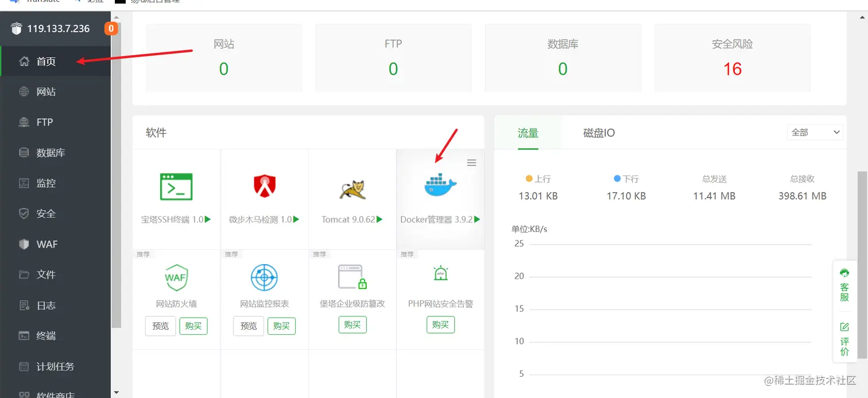Viewport: 868px width, 398px height.
Task: Click the 堡塔企业级防篡改 lock window icon
Action: click(352, 277)
